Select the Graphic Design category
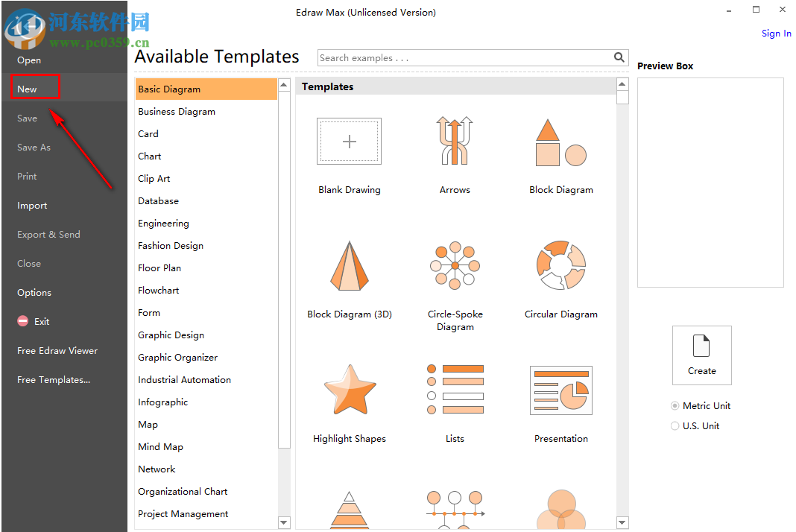Image resolution: width=796 pixels, height=532 pixels. (x=206, y=335)
